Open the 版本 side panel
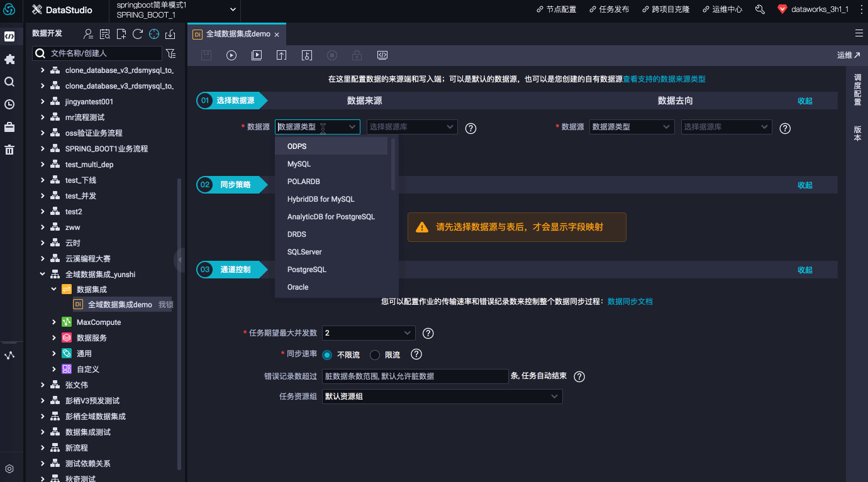The height and width of the screenshot is (482, 868). click(x=857, y=133)
